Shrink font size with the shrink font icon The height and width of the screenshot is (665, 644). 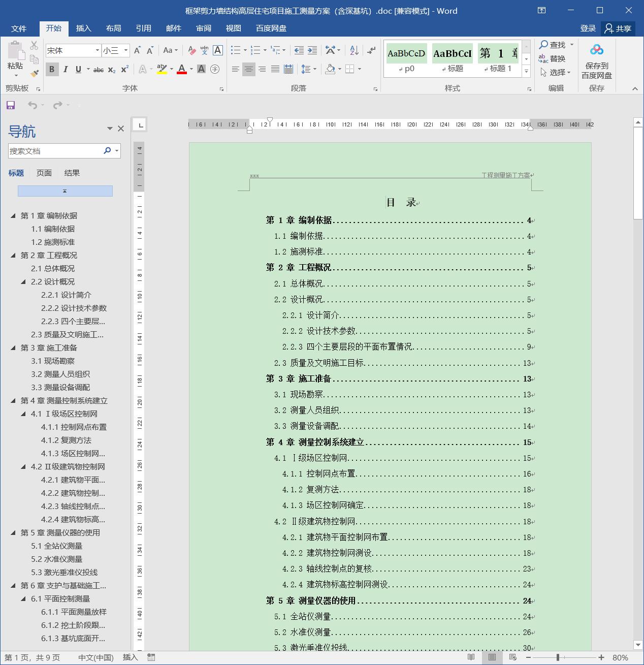(x=150, y=50)
